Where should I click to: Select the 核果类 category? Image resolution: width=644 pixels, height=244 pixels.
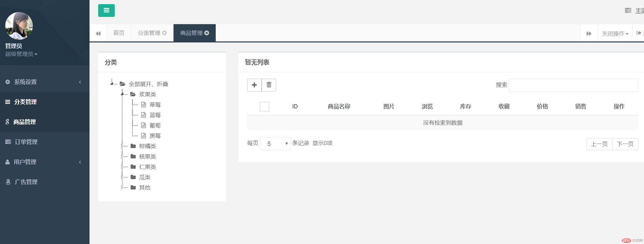148,156
